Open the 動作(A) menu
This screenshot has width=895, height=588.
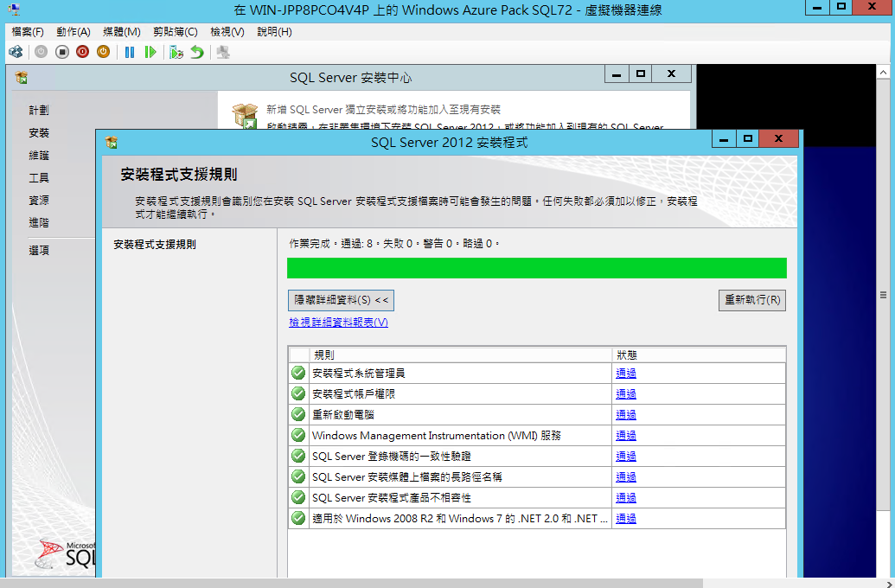74,32
